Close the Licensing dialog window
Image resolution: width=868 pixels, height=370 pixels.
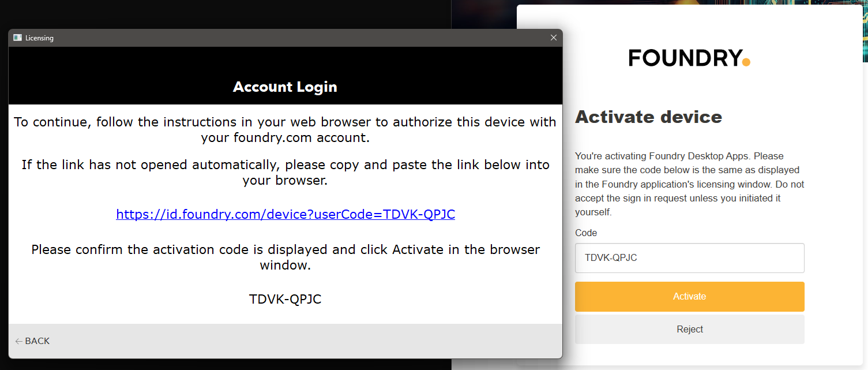(554, 38)
